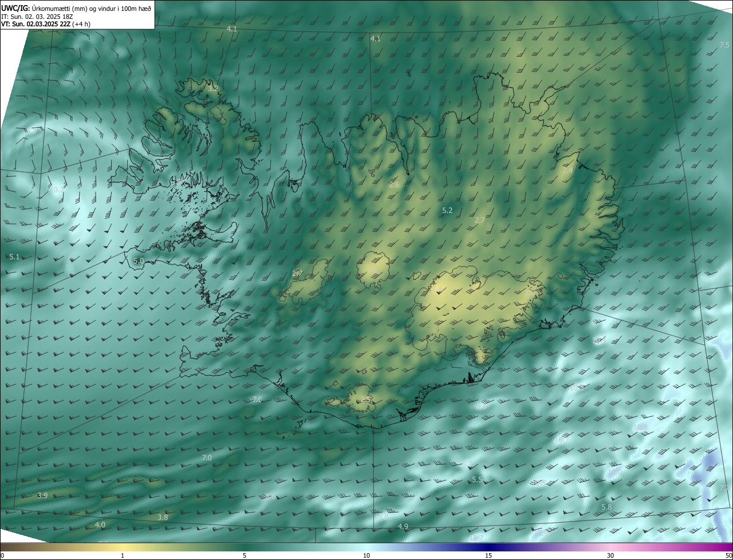Image resolution: width=733 pixels, height=560 pixels.
Task: Click the 7.6 value label off the southwest coast
Action: (x=257, y=400)
